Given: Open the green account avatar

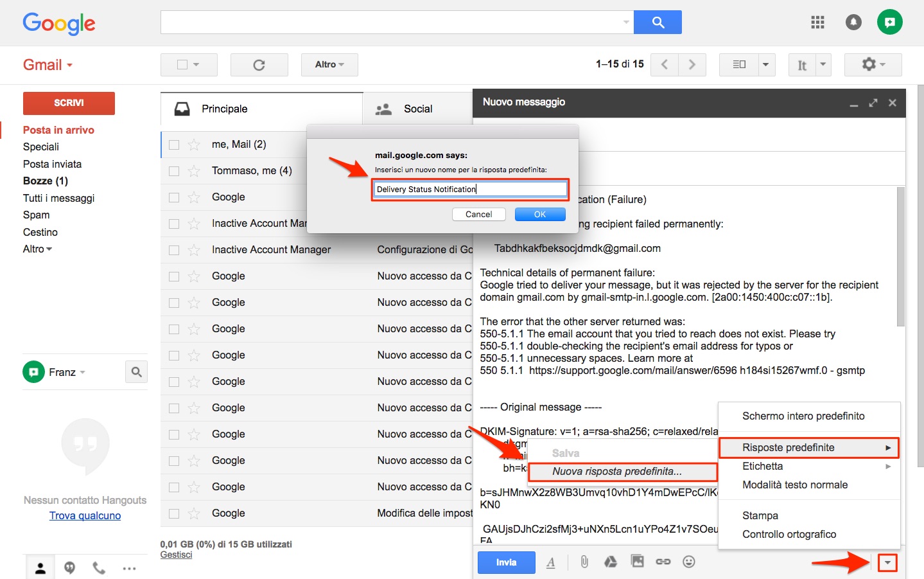Looking at the screenshot, I should tap(889, 22).
